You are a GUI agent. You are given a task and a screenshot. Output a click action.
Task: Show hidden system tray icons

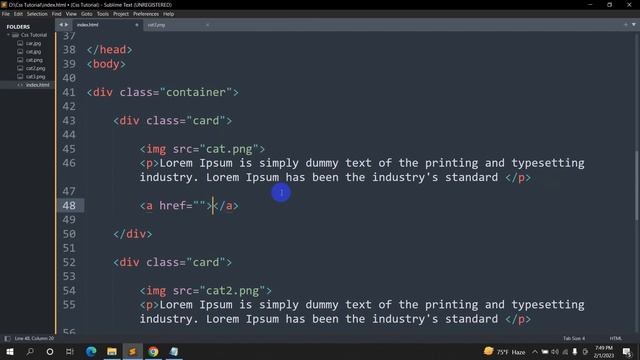(x=535, y=351)
